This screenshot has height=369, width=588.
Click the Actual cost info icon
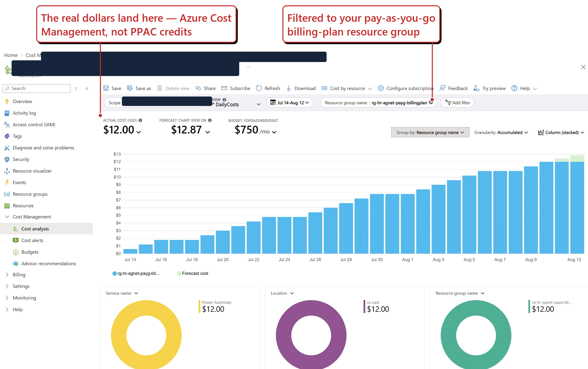click(140, 120)
